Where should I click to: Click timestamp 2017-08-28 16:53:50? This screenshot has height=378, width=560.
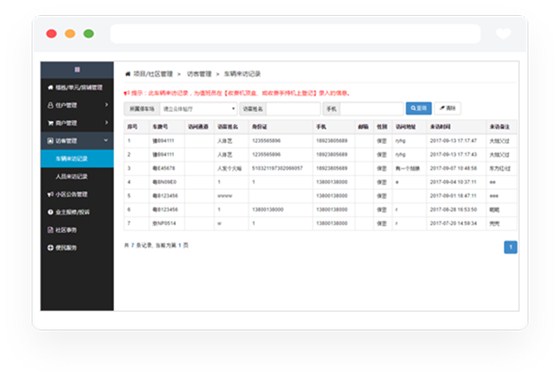pyautogui.click(x=453, y=209)
